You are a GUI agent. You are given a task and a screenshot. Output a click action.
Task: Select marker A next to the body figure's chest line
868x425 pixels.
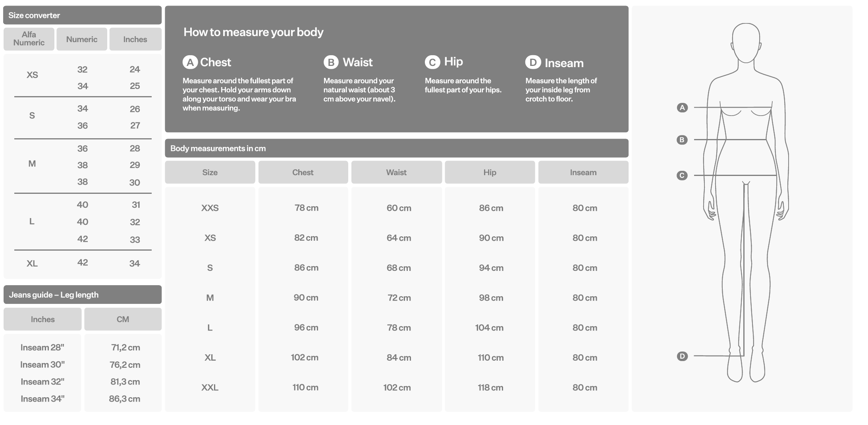[682, 108]
